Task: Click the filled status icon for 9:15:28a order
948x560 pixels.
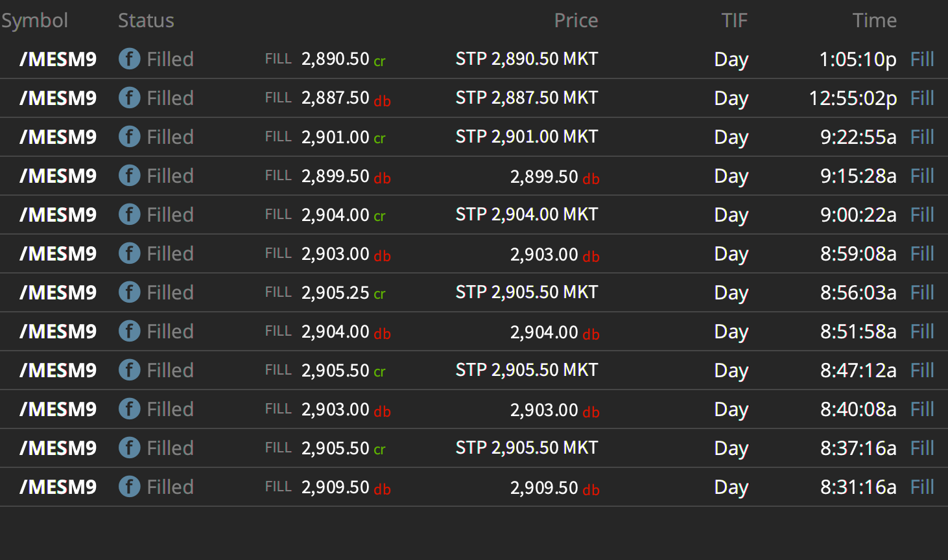Action: click(129, 176)
